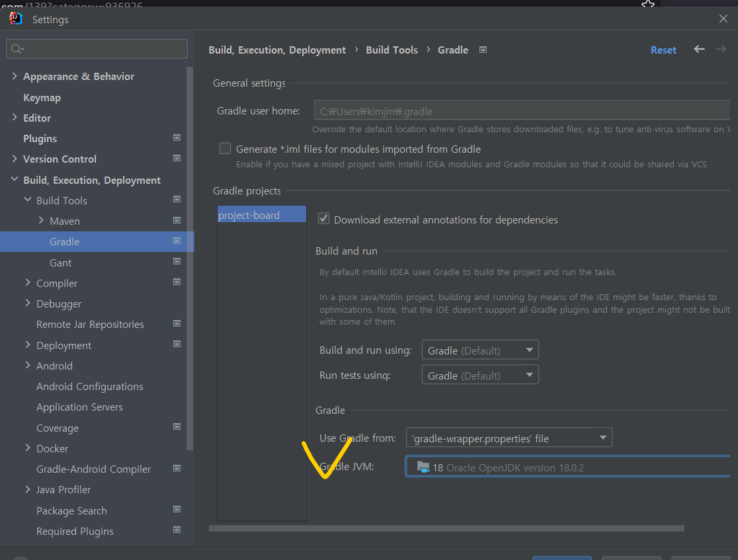Viewport: 738px width, 560px height.
Task: Open Remote Jar Repositories settings
Action: pos(91,324)
